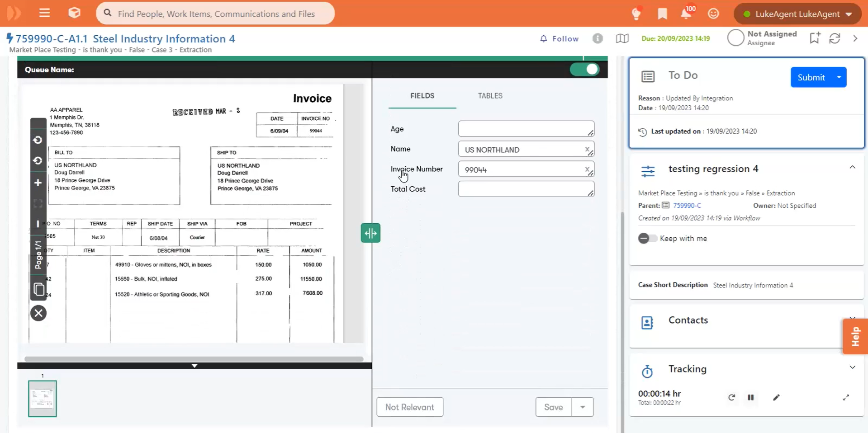
Task: Click the refresh icon beside assignee
Action: [835, 38]
